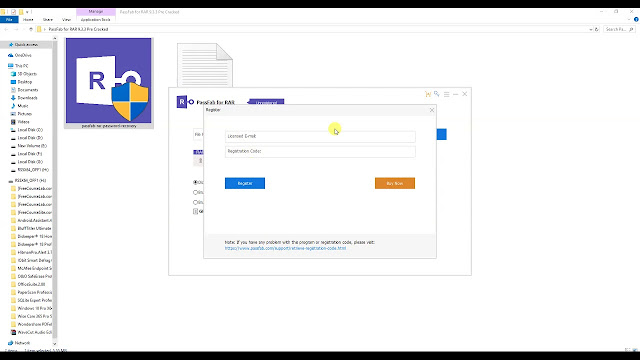This screenshot has height=360, width=640.
Task: Click the Explorer help icon
Action: tap(636, 20)
